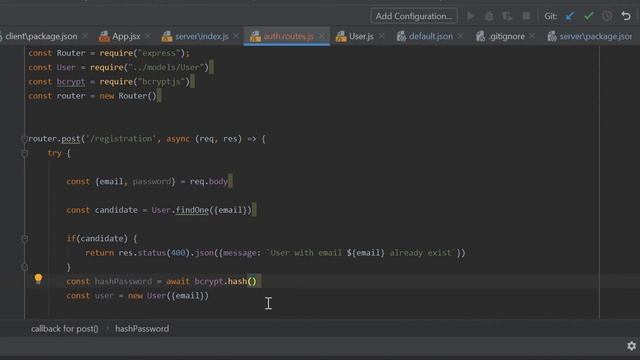Click the Run with Coverage icon
This screenshot has height=360, width=640.
(x=507, y=16)
